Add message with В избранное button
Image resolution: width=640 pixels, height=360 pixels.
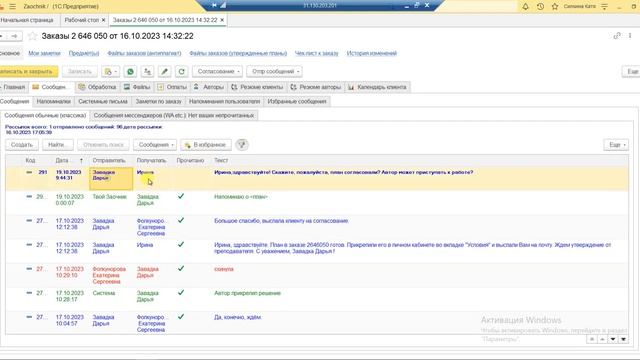point(206,144)
